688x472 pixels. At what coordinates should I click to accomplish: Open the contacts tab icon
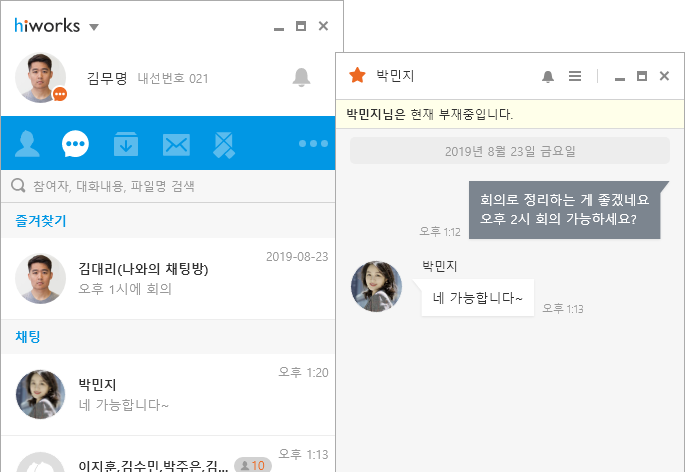[x=27, y=145]
